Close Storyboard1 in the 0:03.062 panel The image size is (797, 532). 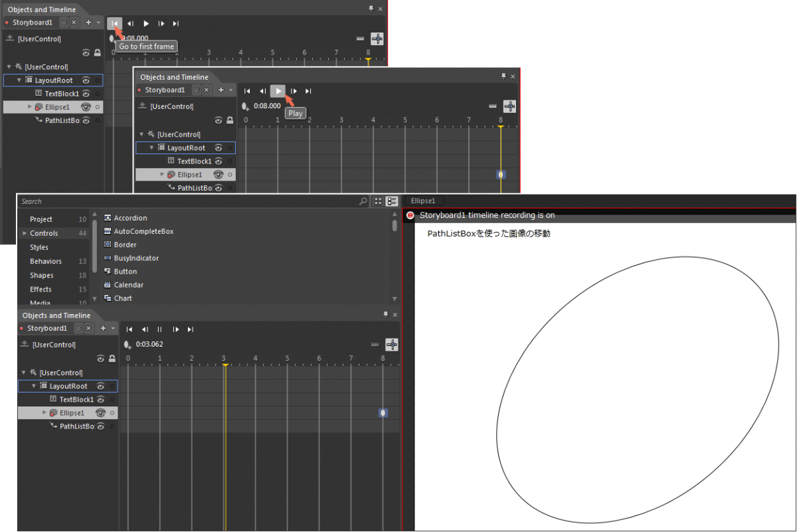(x=88, y=329)
